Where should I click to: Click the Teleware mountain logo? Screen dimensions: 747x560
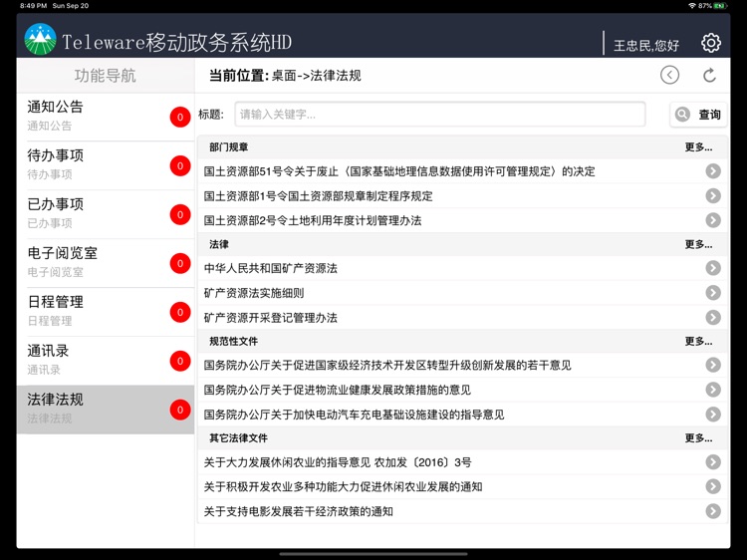(40, 39)
